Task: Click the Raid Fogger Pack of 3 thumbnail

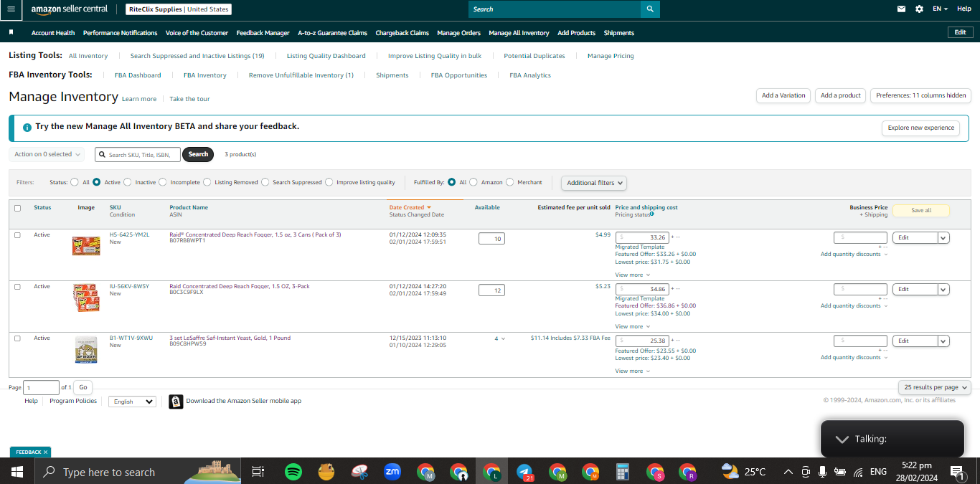Action: coord(86,246)
